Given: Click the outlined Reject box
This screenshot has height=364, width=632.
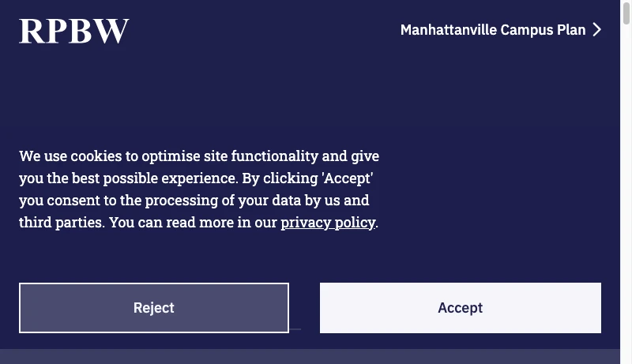Looking at the screenshot, I should tap(154, 308).
